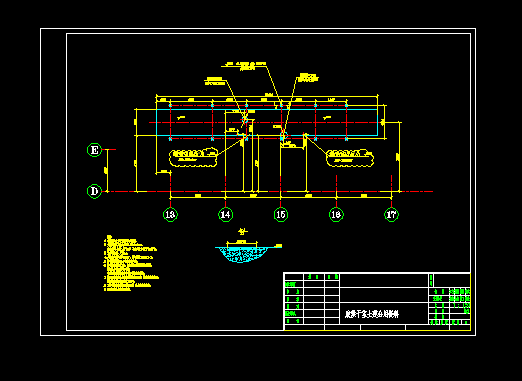This screenshot has width=522, height=381.
Task: Select axis bubble labeled D
Action: [94, 191]
